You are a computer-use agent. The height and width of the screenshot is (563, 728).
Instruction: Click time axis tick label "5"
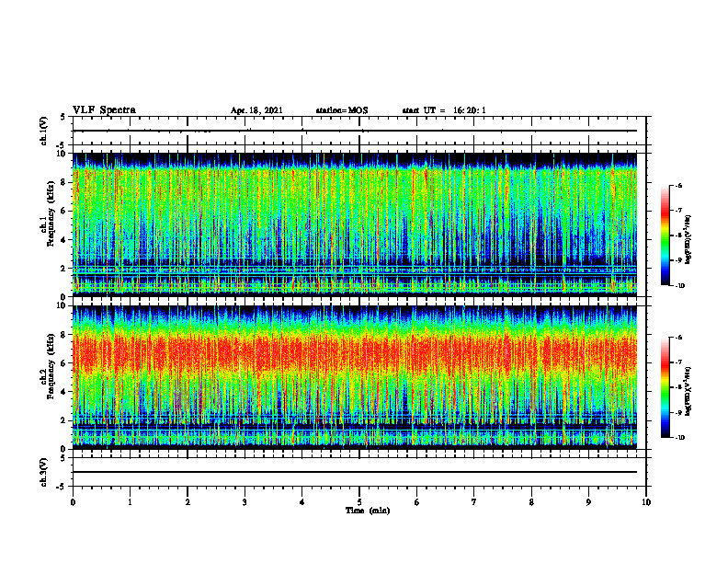[359, 502]
